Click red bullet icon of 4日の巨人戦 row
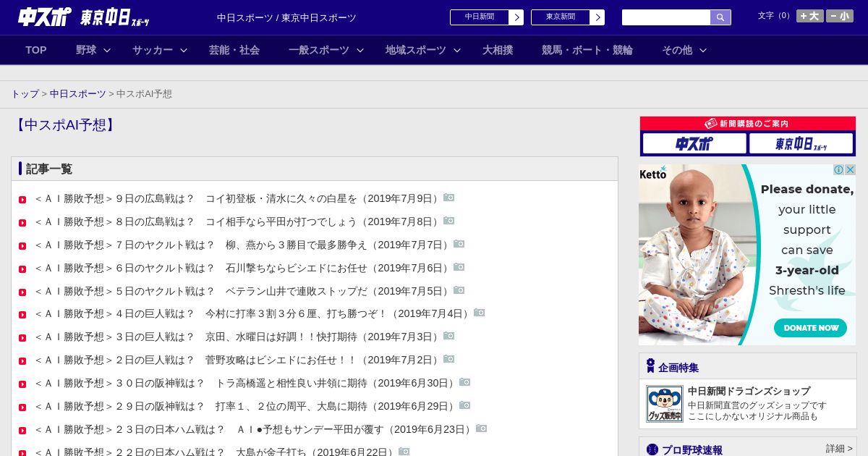This screenshot has height=456, width=868. point(22,315)
